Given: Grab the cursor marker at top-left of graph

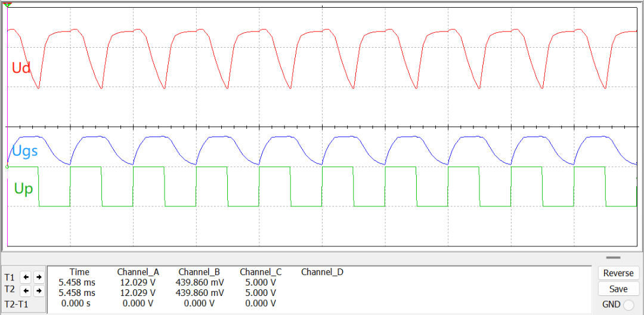Looking at the screenshot, I should [x=8, y=4].
